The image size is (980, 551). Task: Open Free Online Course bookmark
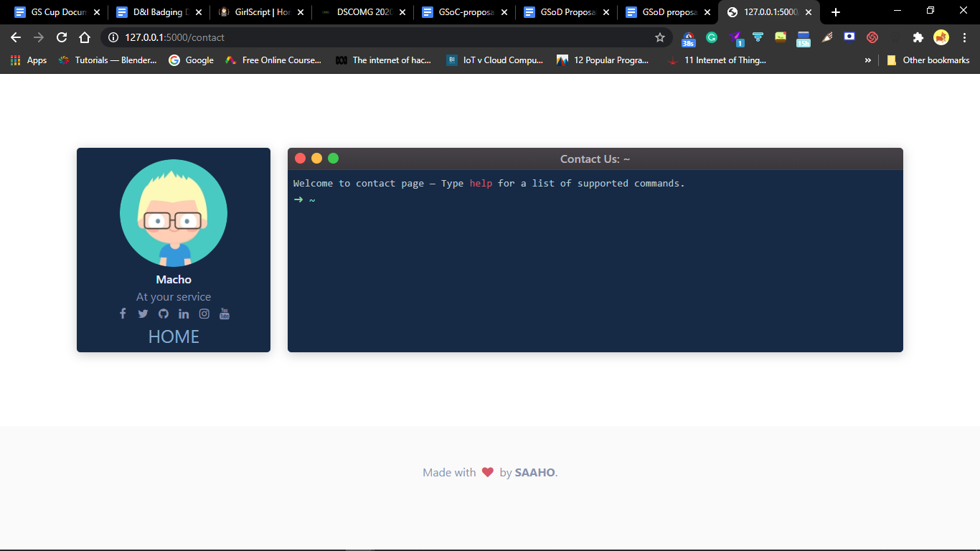point(273,60)
